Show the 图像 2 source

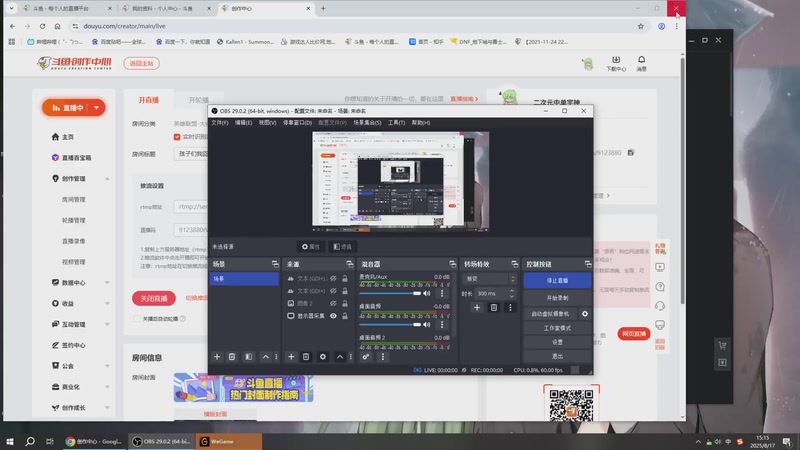(x=333, y=303)
